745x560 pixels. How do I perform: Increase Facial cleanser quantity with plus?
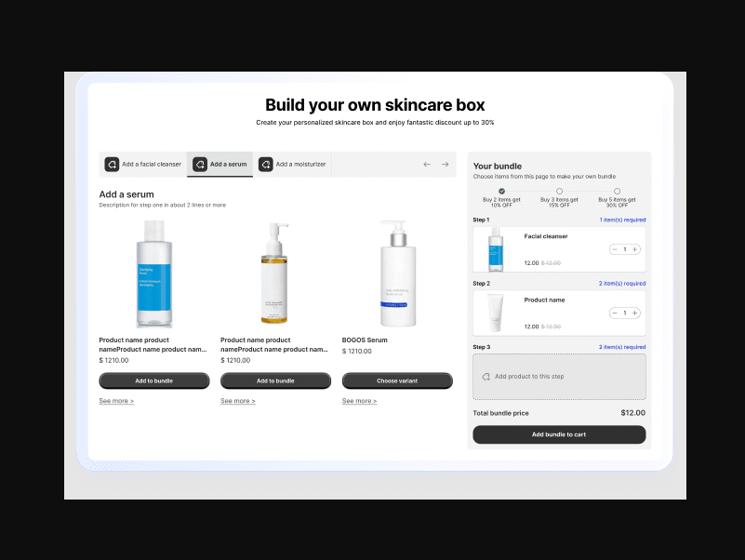coord(634,249)
